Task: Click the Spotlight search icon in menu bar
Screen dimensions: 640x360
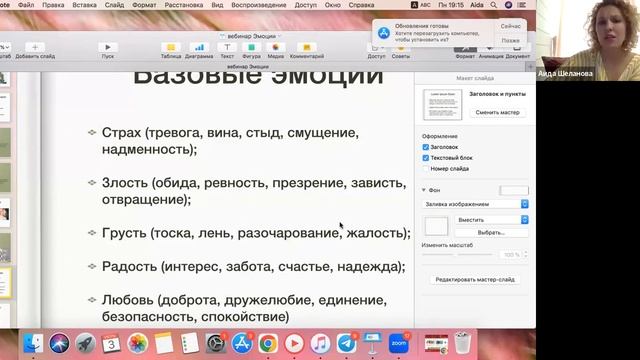Action: tap(493, 5)
